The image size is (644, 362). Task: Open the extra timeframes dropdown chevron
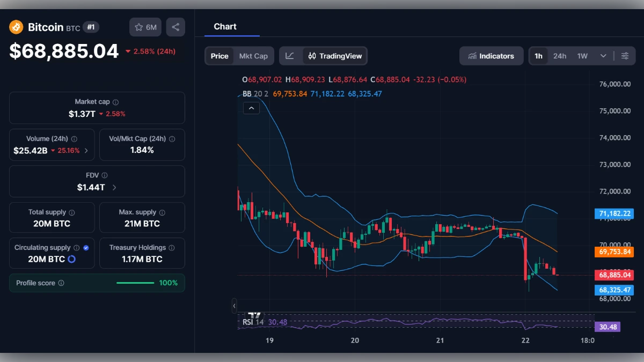pyautogui.click(x=602, y=55)
